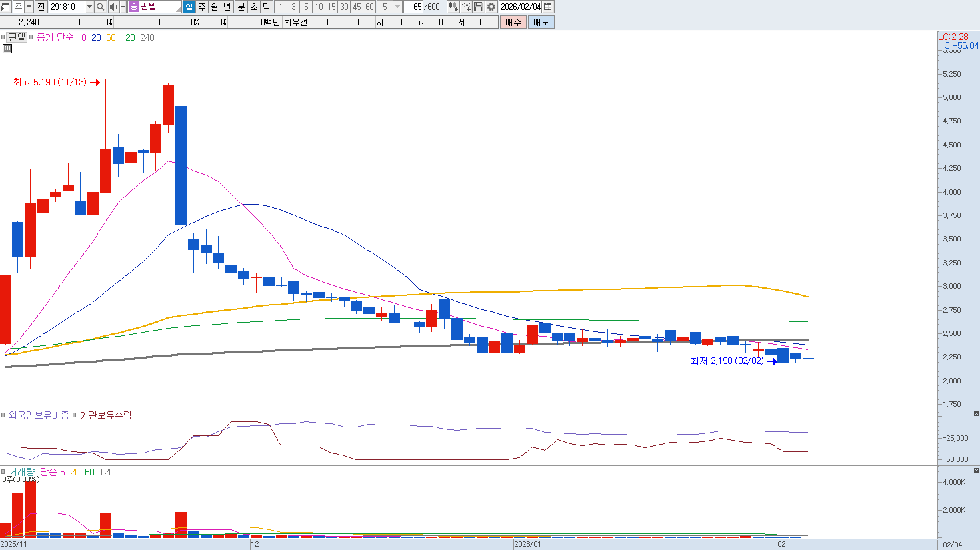Open chart settings gear icon
Image resolution: width=980 pixels, height=550 pixels.
pos(491,7)
